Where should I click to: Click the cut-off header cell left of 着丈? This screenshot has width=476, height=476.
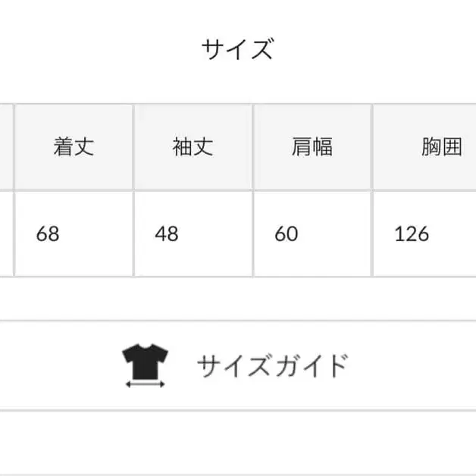tap(6, 147)
